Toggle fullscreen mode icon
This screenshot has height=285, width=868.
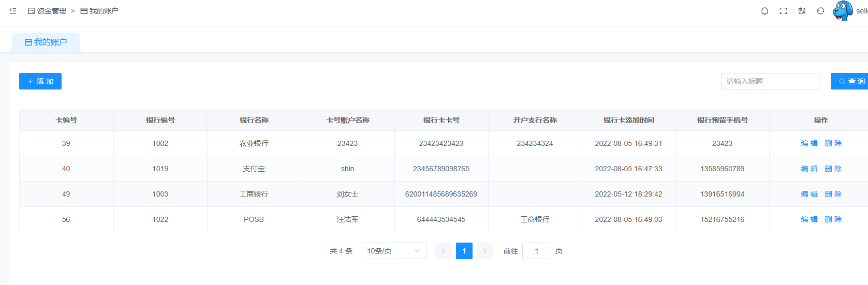tap(783, 11)
